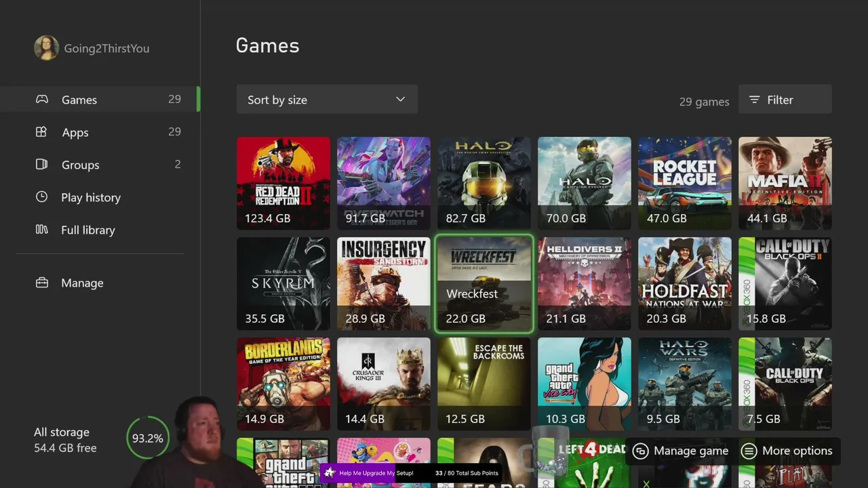This screenshot has width=868, height=488.
Task: Select the Red Dead Redemption II tile
Action: 283,183
